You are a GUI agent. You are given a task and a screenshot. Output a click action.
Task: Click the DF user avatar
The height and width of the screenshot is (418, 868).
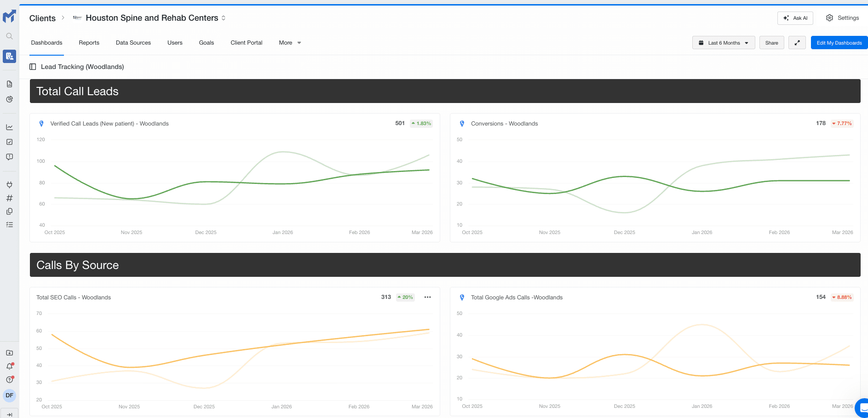(9, 395)
